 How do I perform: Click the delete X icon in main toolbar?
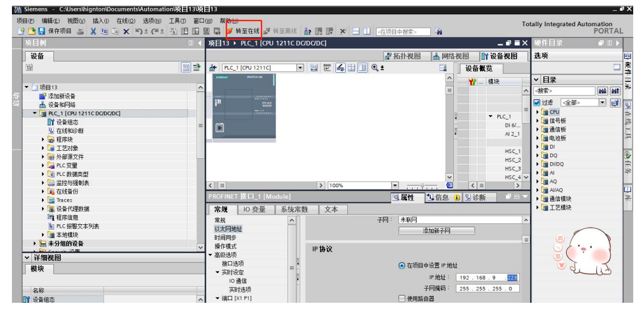126,31
